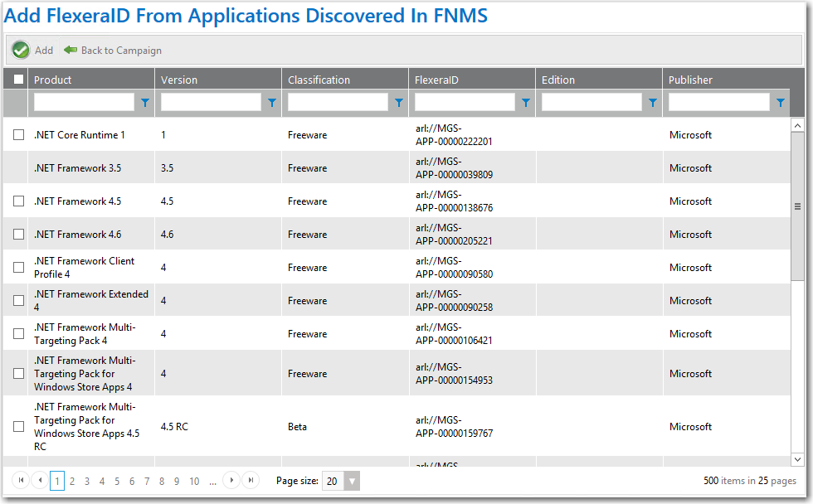
Task: Open the Version column filter
Action: [x=271, y=103]
